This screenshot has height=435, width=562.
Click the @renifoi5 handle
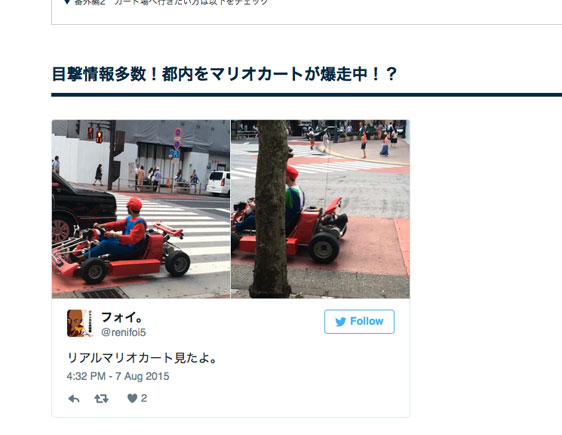(124, 333)
